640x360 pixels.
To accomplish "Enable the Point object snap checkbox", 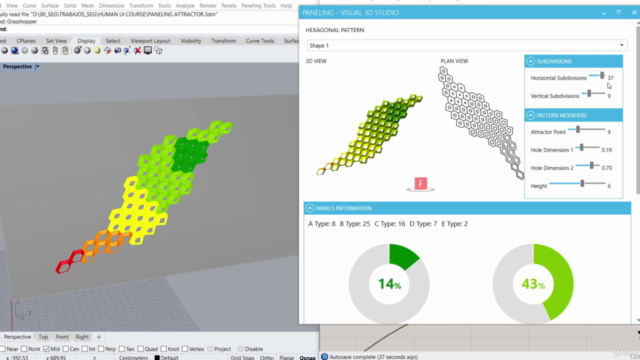I will 24,349.
